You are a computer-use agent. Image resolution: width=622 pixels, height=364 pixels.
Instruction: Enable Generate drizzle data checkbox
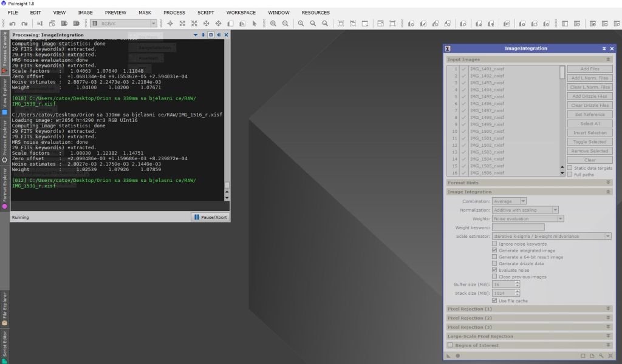(x=494, y=264)
